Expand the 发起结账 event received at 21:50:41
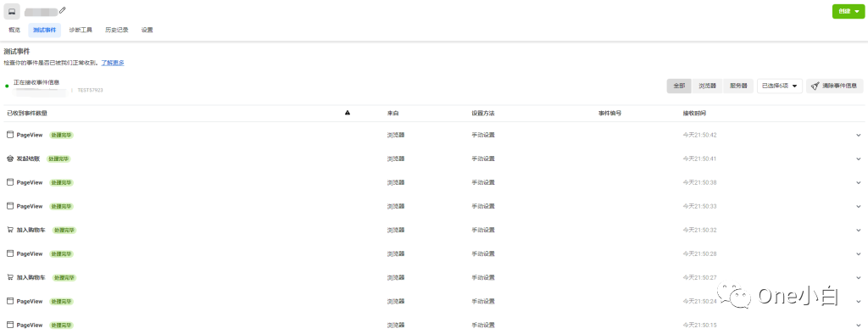The width and height of the screenshot is (868, 334). tap(859, 159)
